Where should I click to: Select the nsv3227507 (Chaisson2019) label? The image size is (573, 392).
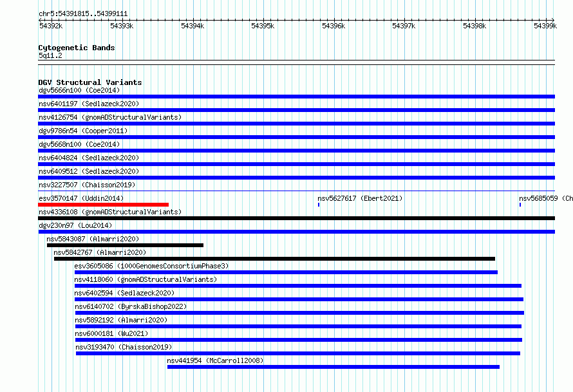[x=87, y=185]
